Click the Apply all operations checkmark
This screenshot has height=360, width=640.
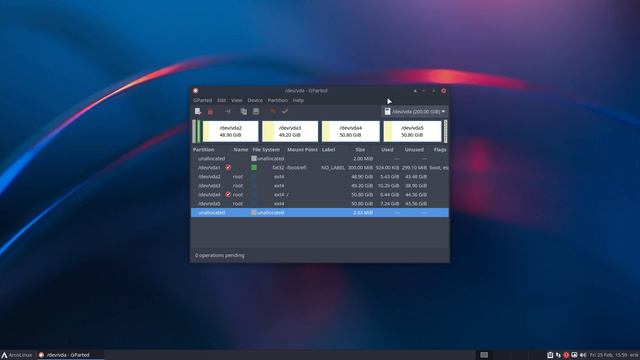click(285, 111)
